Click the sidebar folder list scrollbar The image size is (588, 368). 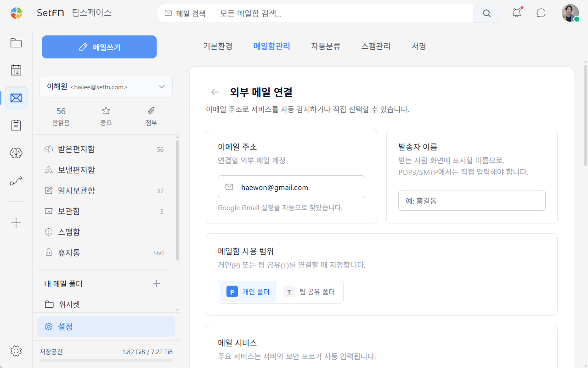177,200
